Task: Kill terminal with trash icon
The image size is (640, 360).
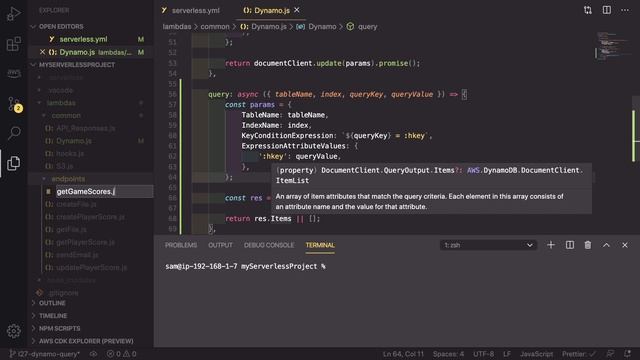Action: [588, 245]
